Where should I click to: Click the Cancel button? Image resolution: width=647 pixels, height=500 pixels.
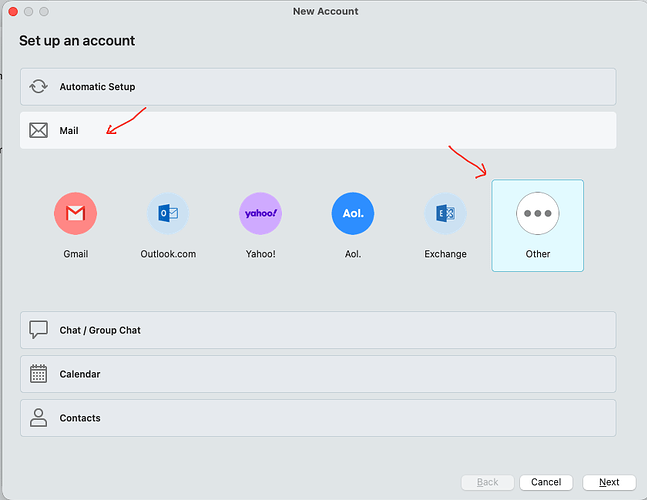[x=546, y=482]
